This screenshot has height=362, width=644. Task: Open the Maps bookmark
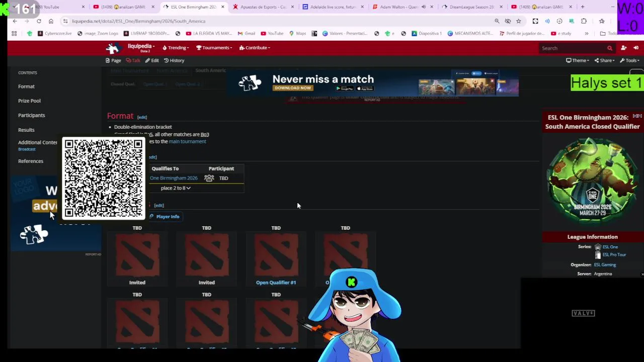tap(297, 34)
